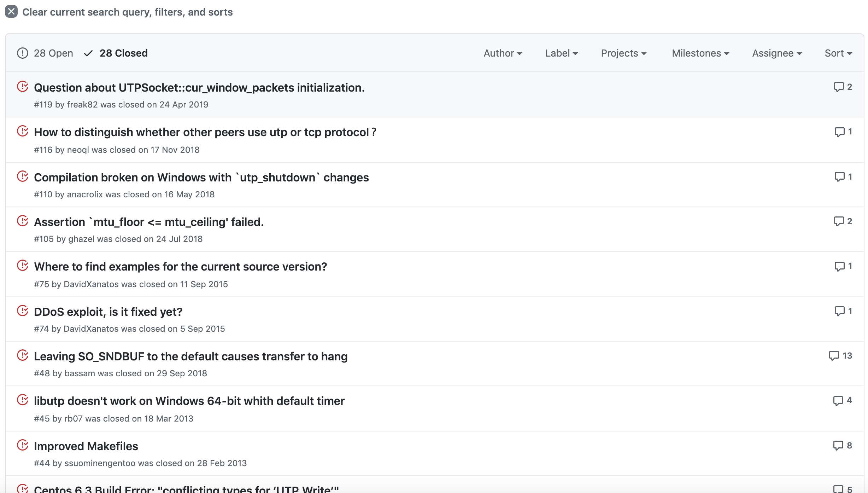
Task: Select the 28 Closed filter
Action: [123, 53]
